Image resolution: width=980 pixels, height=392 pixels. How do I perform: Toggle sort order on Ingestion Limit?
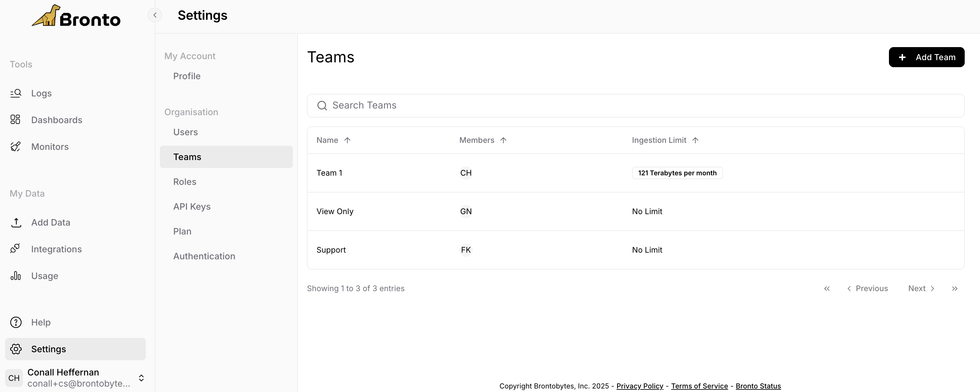(x=695, y=140)
